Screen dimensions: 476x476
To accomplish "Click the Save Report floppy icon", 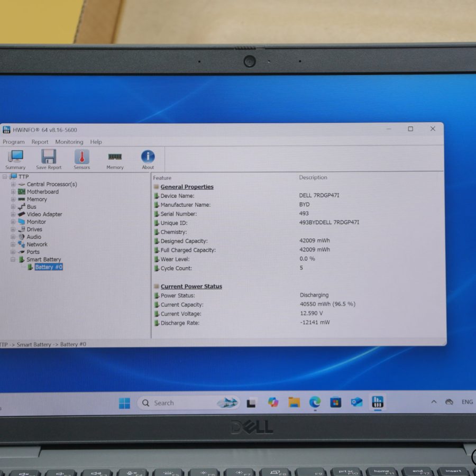I will [49, 159].
